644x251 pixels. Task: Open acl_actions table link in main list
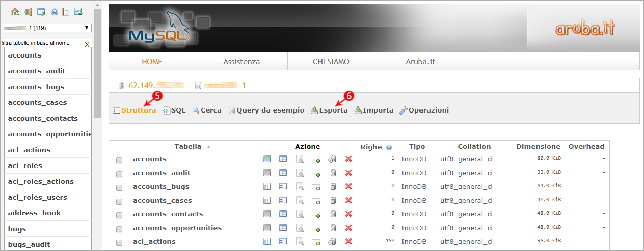154,242
